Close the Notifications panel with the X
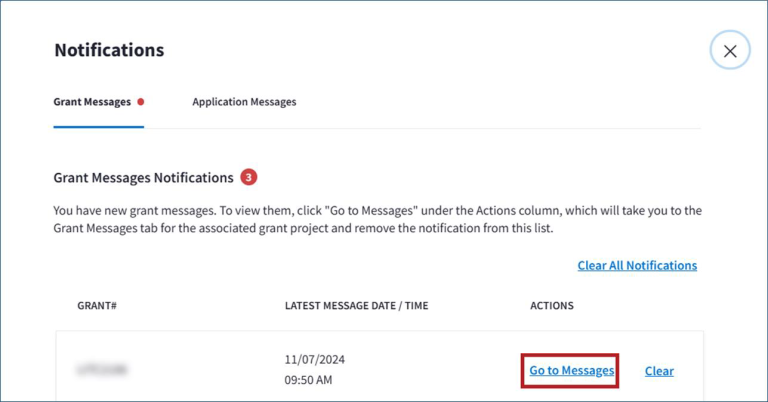Viewport: 768px width, 402px height. (x=730, y=51)
